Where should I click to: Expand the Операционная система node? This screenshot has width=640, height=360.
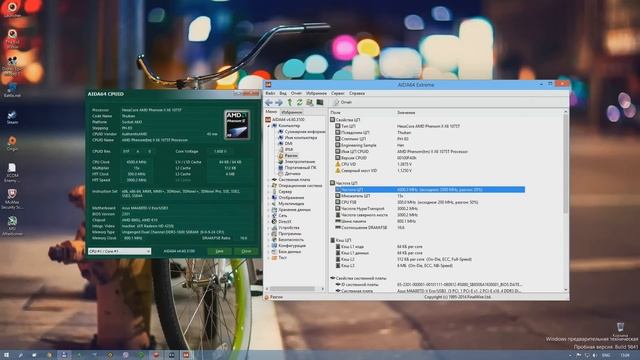[x=269, y=186]
